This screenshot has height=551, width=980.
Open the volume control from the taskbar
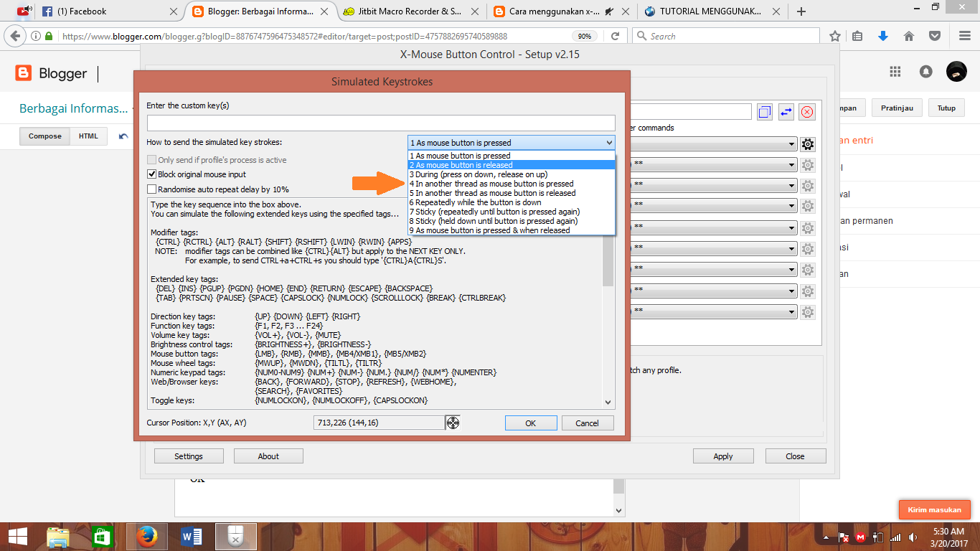tap(913, 536)
